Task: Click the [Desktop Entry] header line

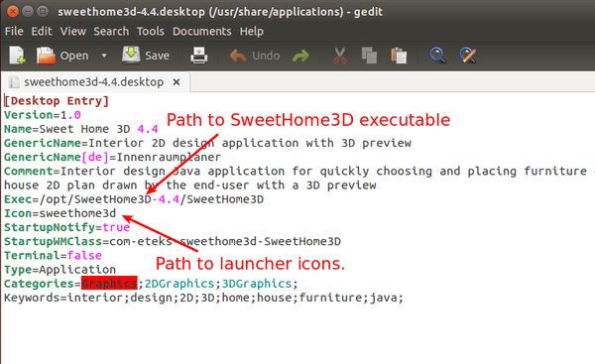Action: click(x=57, y=101)
